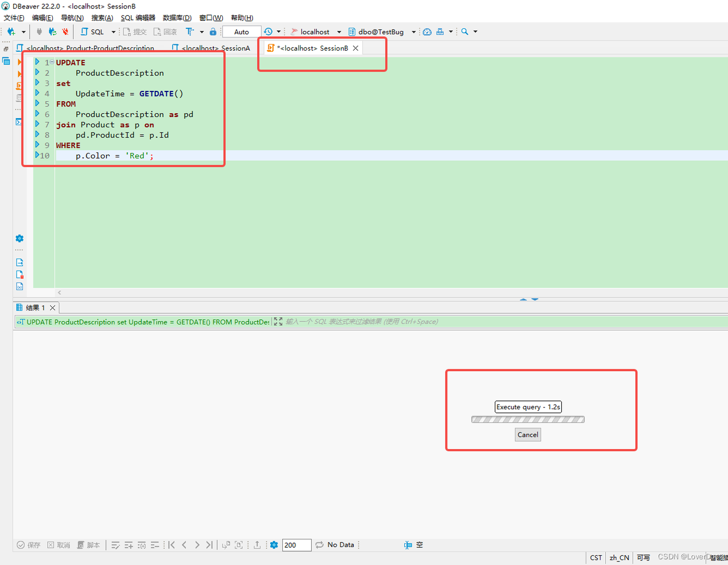
Task: Click the restore view icon at top-left
Action: (6, 49)
